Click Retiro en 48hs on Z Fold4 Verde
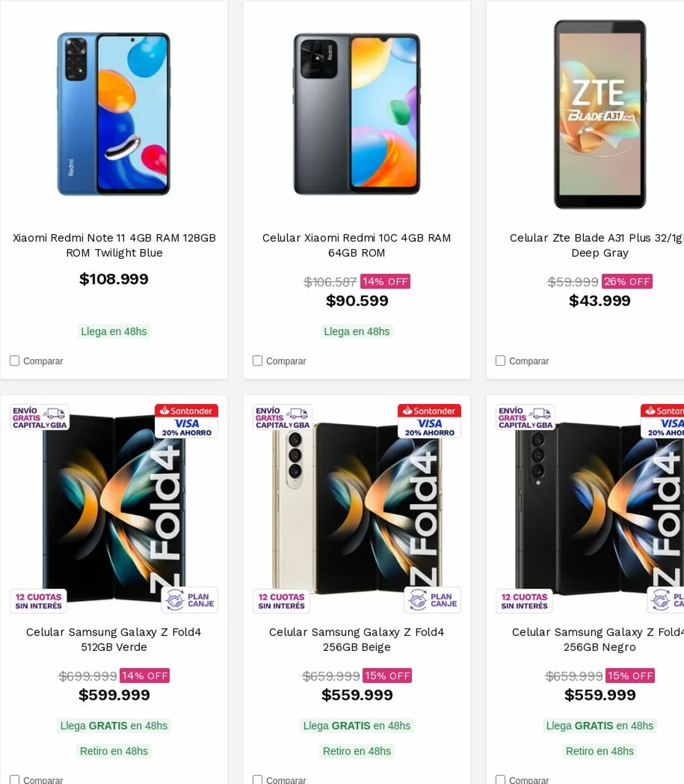Viewport: 684px width, 784px height. [114, 751]
